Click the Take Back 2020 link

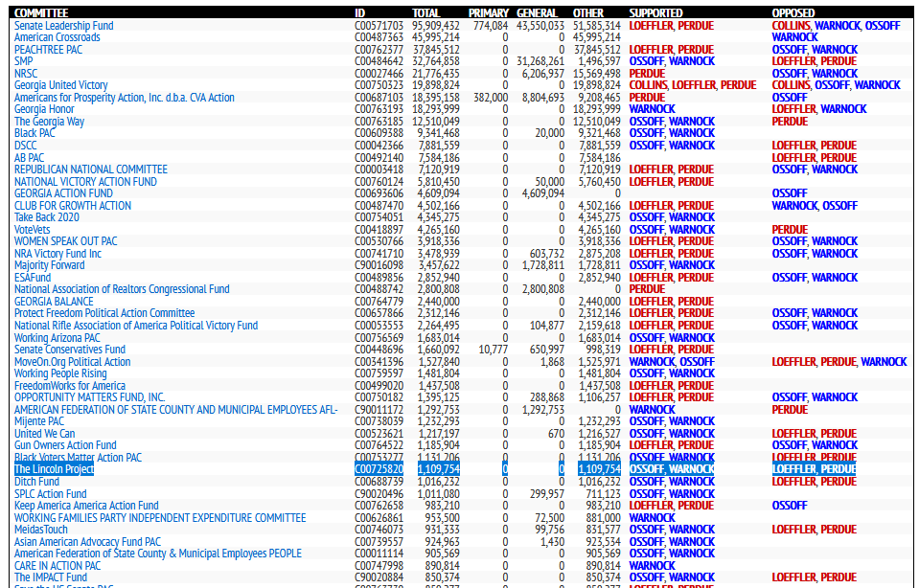click(x=47, y=217)
